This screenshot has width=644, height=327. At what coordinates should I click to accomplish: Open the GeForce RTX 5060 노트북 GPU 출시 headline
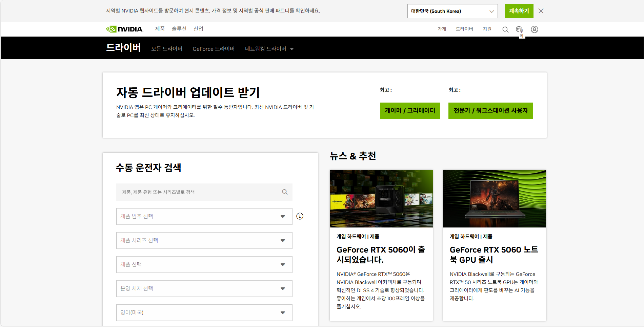[494, 255]
